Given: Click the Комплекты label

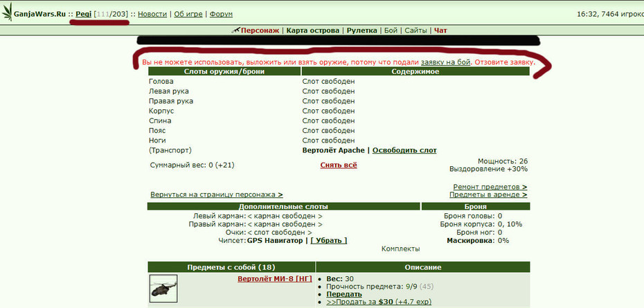Looking at the screenshot, I should [401, 249].
